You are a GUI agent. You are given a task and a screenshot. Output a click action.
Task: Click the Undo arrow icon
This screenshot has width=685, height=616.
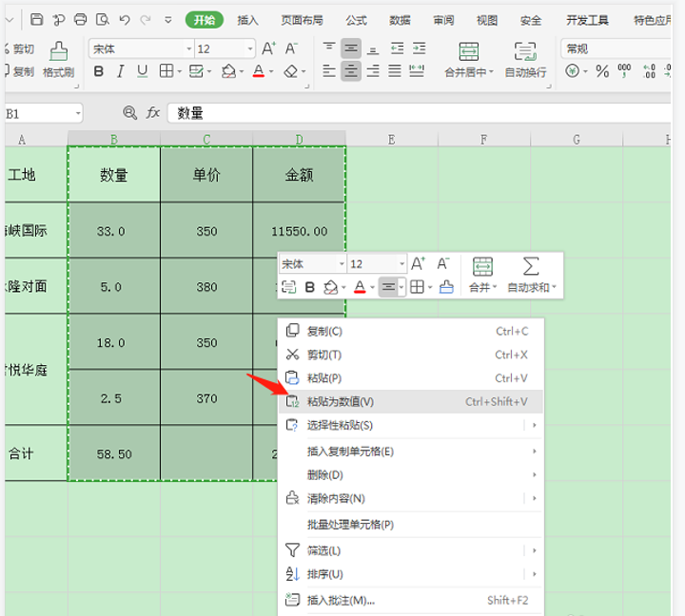[125, 20]
